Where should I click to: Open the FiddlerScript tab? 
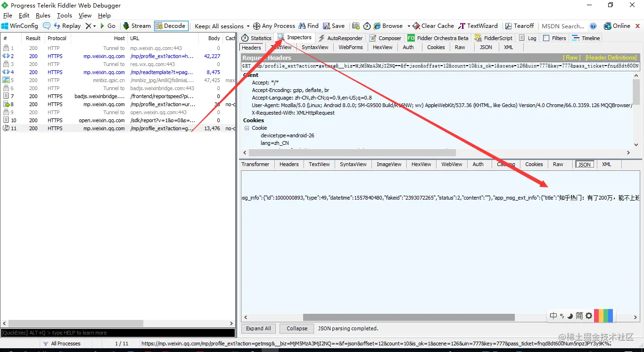pos(494,38)
